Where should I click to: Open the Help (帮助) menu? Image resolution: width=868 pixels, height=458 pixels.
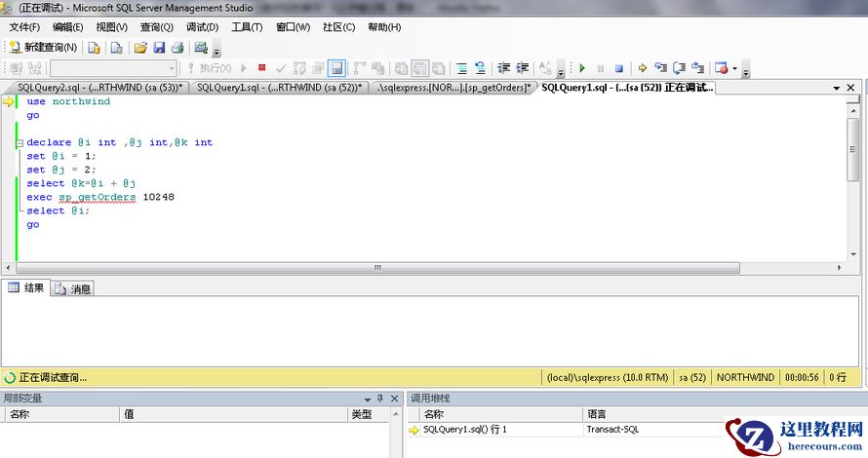(384, 27)
